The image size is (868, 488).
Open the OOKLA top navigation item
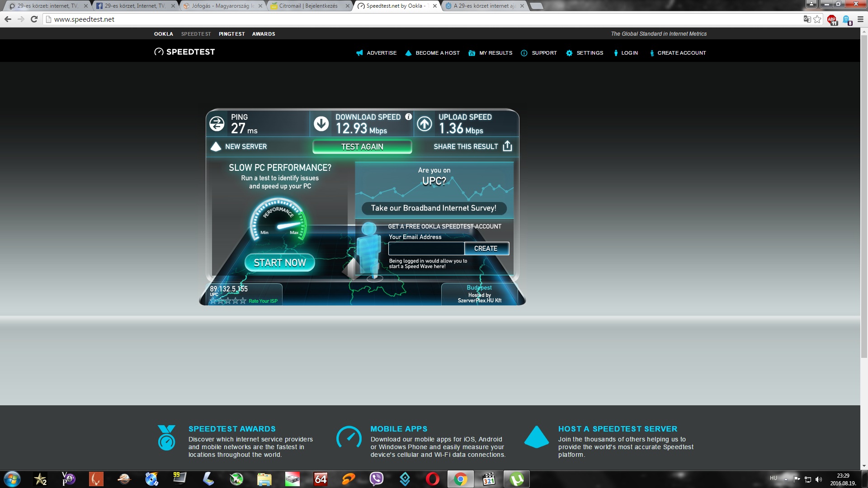tap(163, 34)
